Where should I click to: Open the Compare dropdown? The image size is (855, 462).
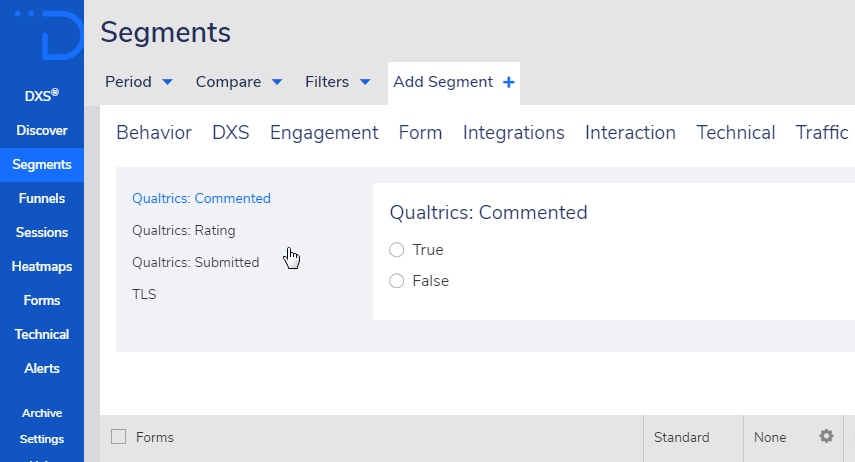click(239, 82)
